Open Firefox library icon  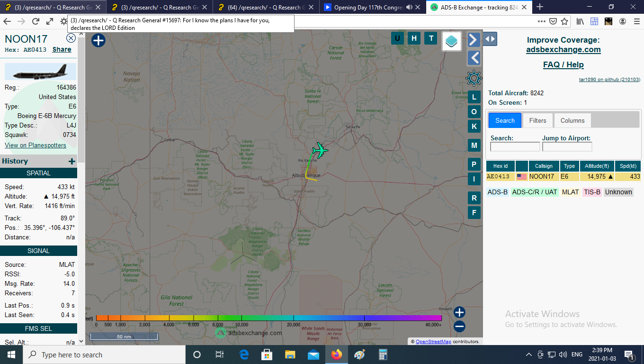coord(580,21)
